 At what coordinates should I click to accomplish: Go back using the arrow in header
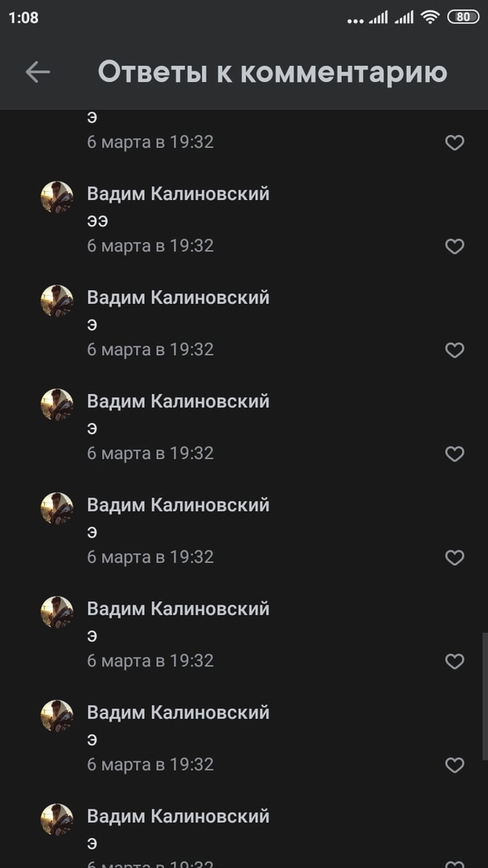coord(38,72)
